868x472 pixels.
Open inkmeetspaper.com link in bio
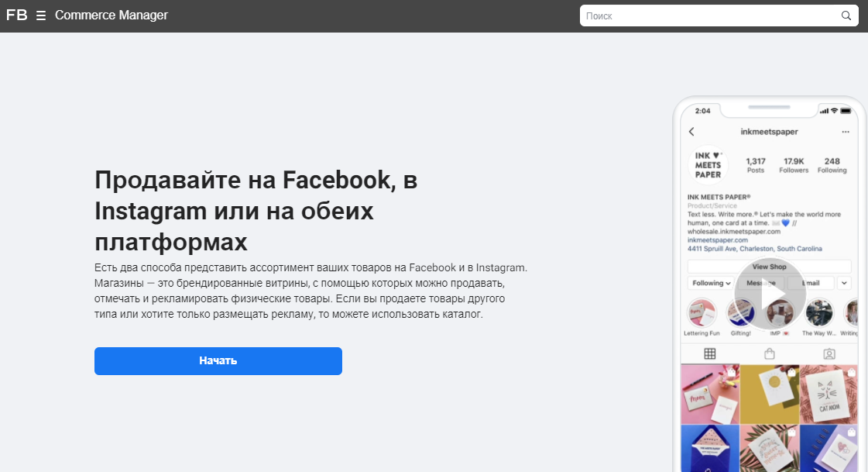[718, 240]
